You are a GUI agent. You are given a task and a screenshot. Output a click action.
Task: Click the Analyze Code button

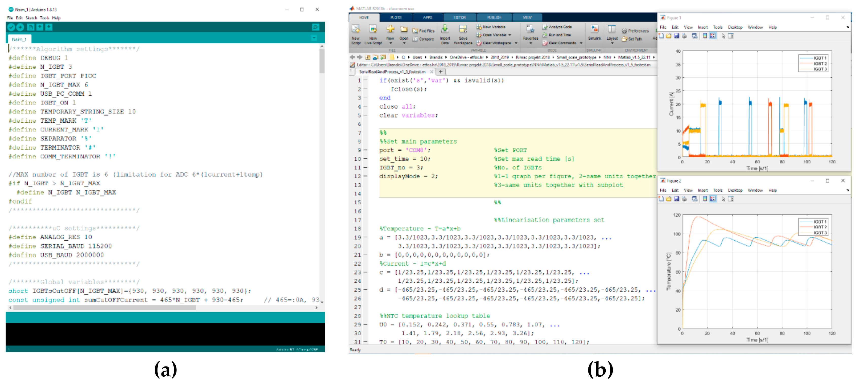(557, 27)
